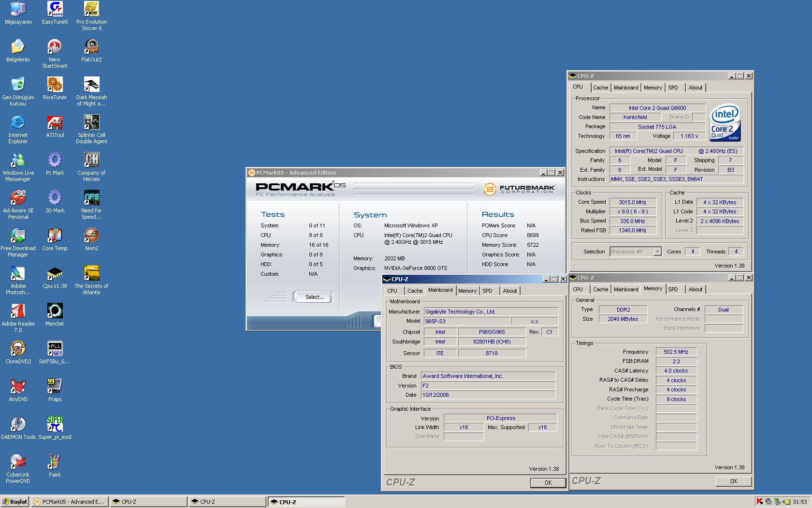812x508 pixels.
Task: Select the Need for Speed icon
Action: (x=91, y=205)
